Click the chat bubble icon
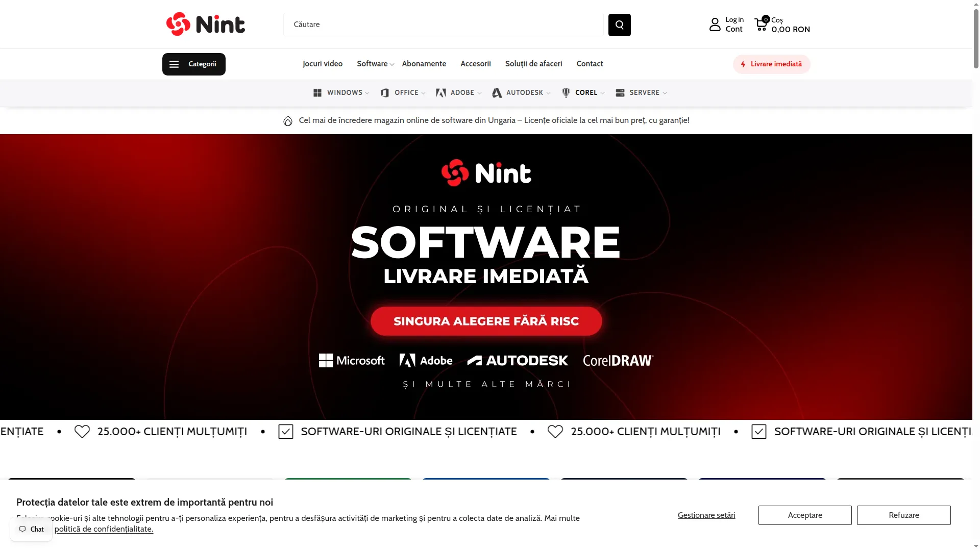The width and height of the screenshot is (980, 551). 22,530
